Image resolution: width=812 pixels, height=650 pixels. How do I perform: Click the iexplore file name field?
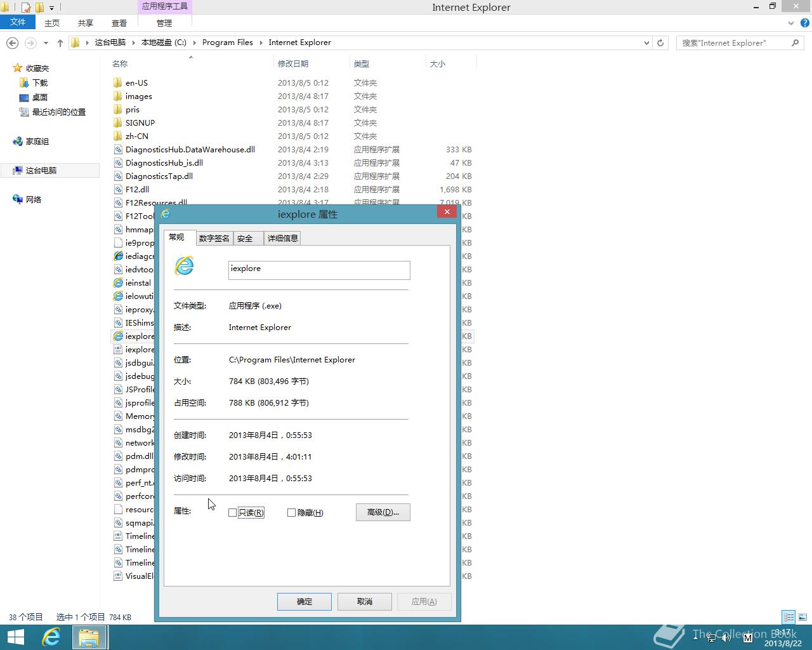point(319,270)
